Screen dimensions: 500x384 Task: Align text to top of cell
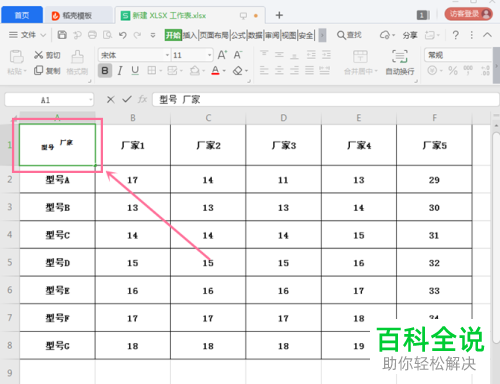(264, 54)
